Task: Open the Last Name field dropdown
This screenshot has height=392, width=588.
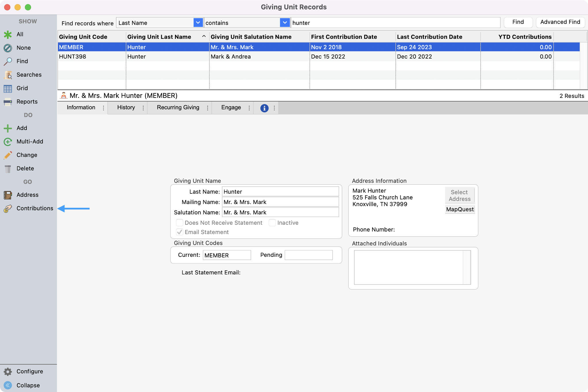Action: [198, 23]
